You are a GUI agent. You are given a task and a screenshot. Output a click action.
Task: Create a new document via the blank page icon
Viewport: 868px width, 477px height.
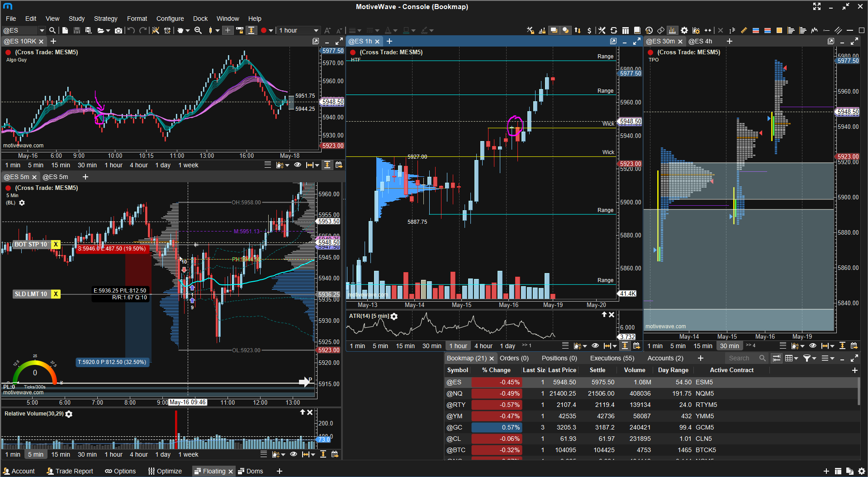[x=65, y=30]
